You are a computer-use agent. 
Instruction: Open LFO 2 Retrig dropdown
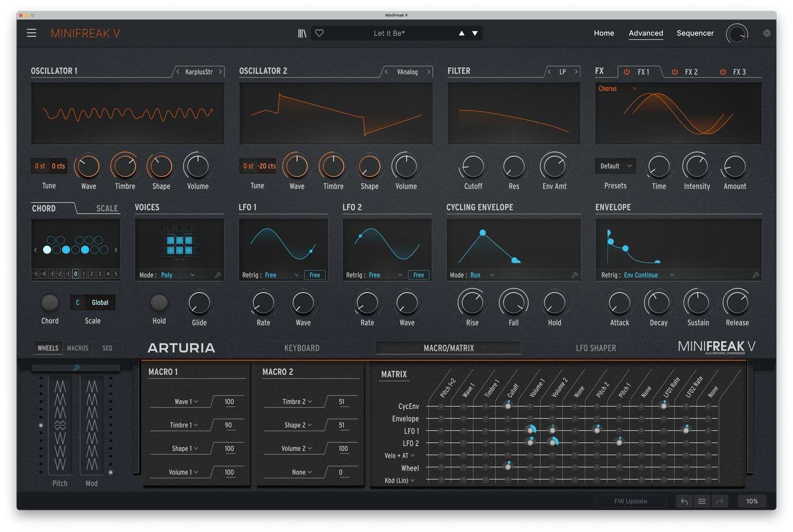point(385,275)
